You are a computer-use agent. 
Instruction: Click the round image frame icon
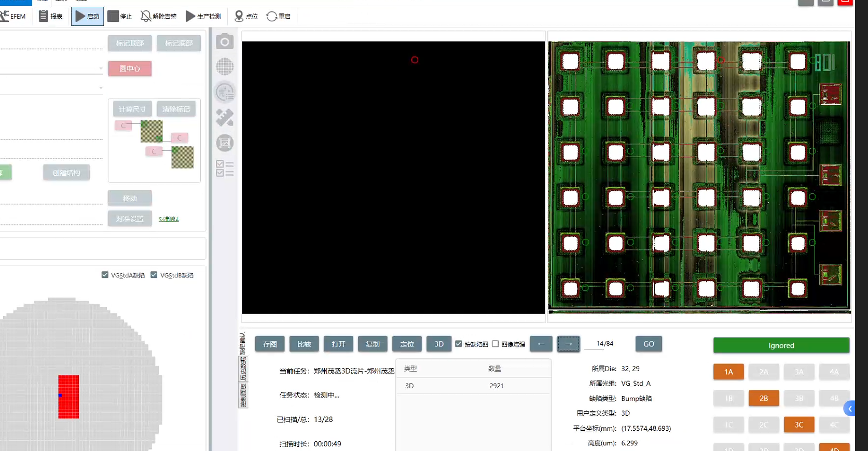(225, 143)
